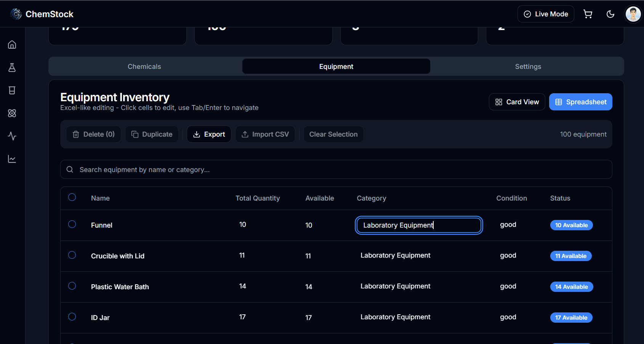
Task: Switch to the Equipment tab
Action: pyautogui.click(x=336, y=67)
